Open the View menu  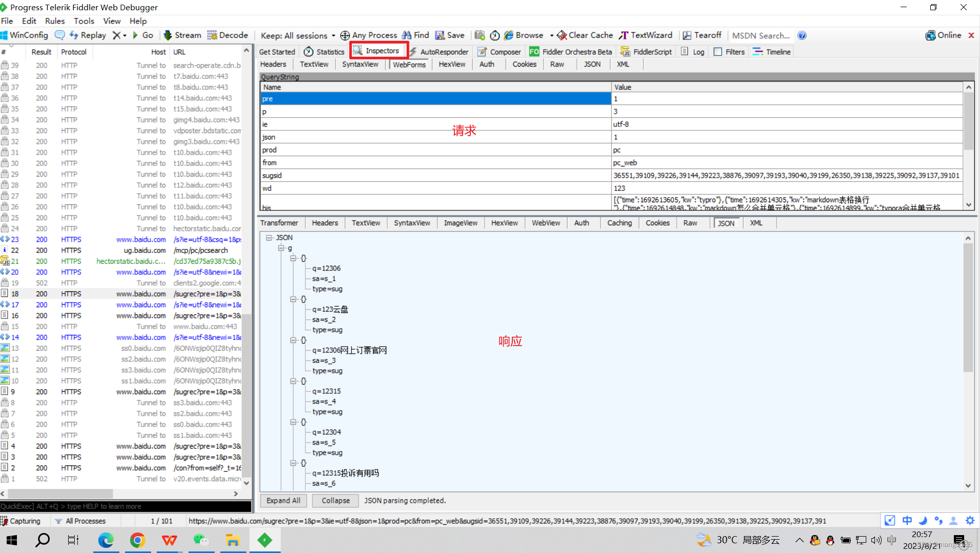coord(112,21)
